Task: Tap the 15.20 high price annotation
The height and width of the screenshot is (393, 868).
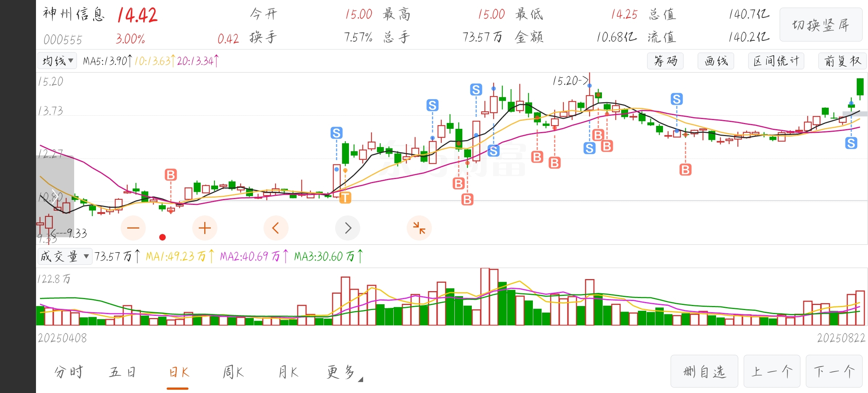Action: [570, 80]
